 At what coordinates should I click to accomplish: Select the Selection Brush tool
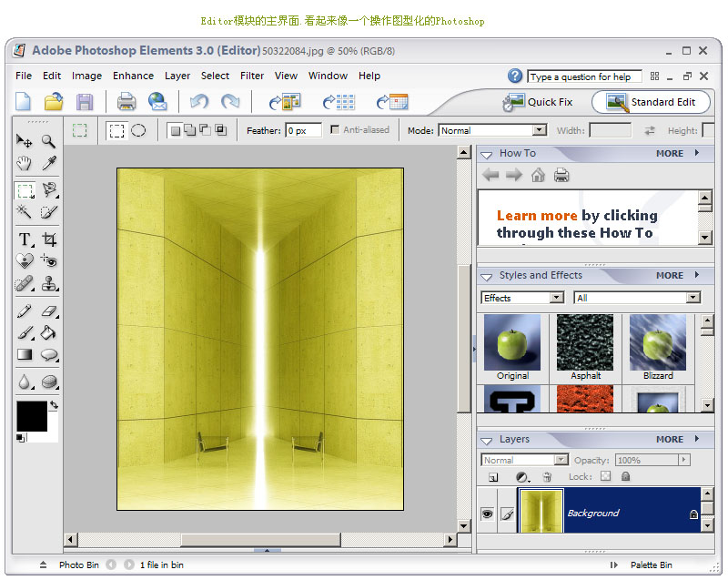(x=49, y=212)
